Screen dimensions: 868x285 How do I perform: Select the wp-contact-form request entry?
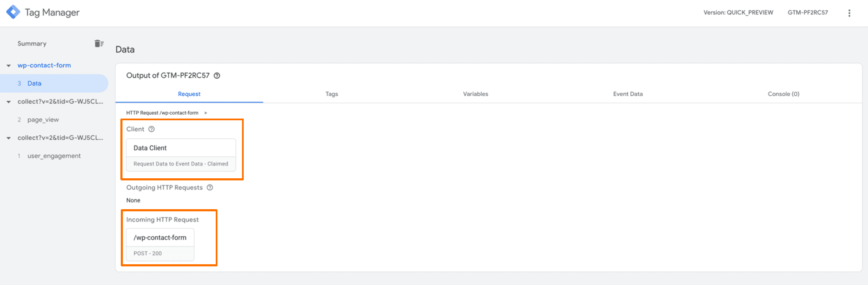click(x=44, y=65)
